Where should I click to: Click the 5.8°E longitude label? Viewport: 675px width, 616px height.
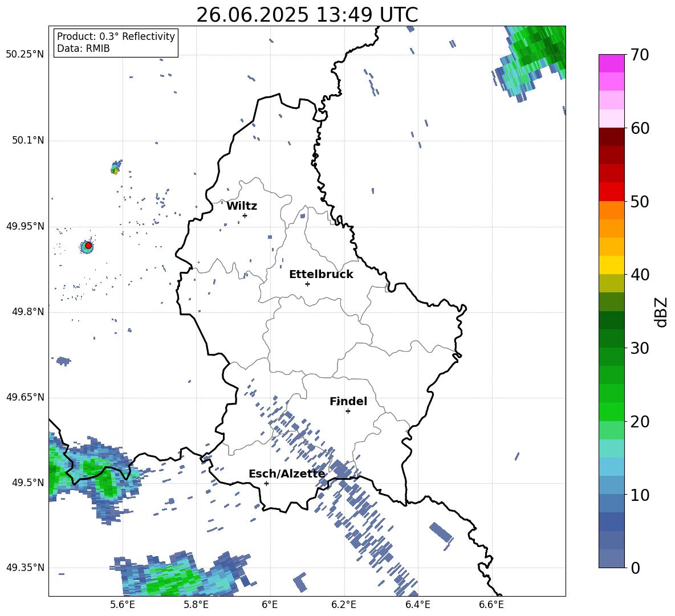(x=196, y=605)
